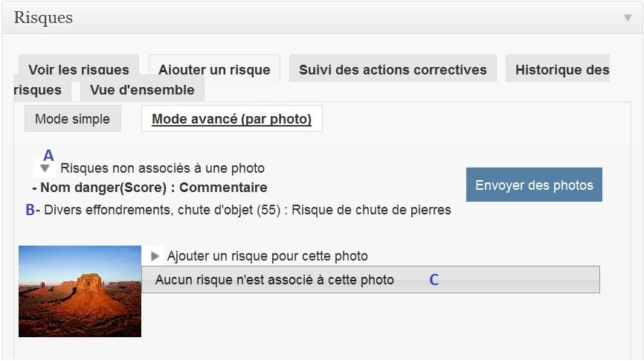Image resolution: width=644 pixels, height=361 pixels.
Task: Collapse the Risques panel using header arrow
Action: tap(628, 18)
